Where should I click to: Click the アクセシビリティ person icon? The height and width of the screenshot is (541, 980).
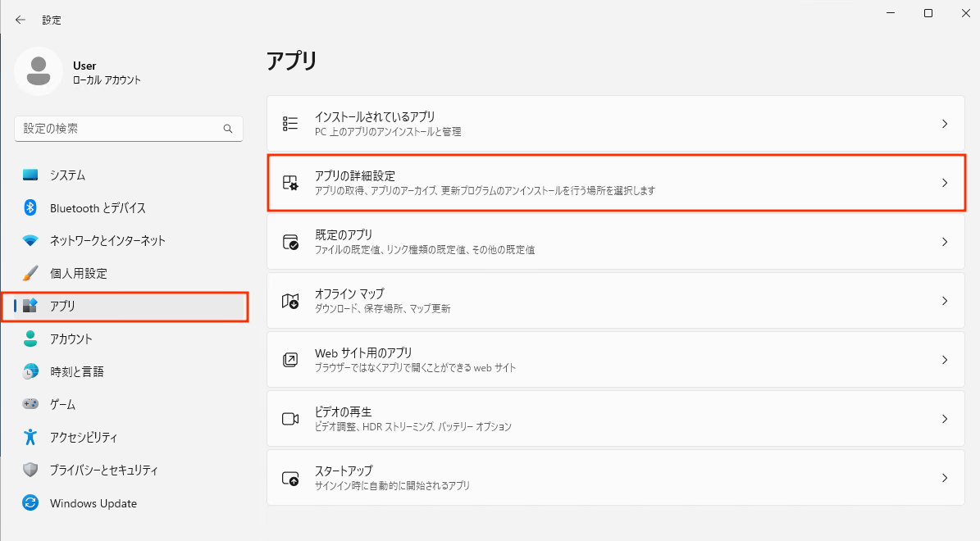tap(30, 437)
